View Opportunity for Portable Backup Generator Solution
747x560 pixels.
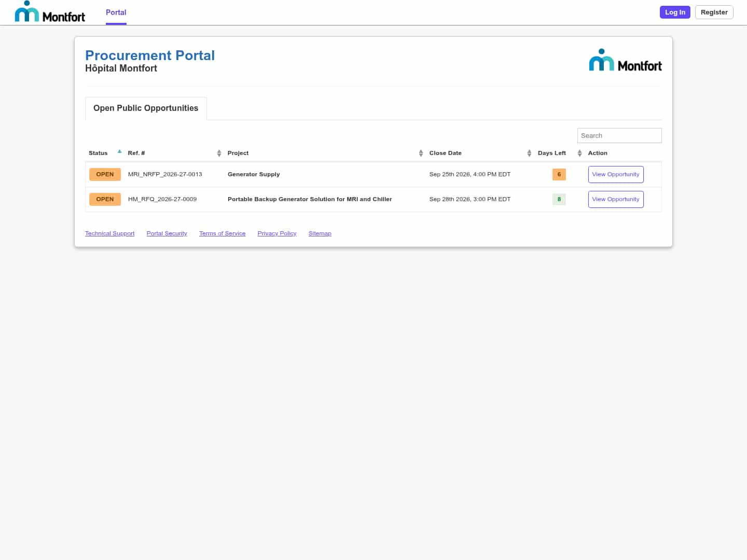[x=616, y=199]
